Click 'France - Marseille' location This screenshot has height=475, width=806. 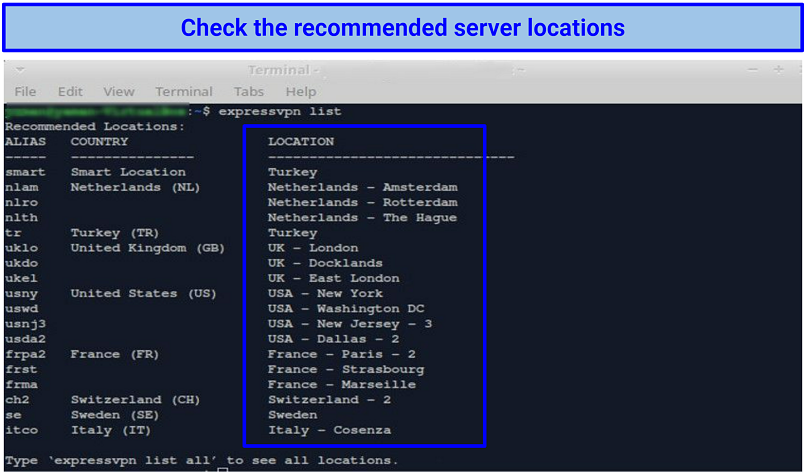pos(342,385)
